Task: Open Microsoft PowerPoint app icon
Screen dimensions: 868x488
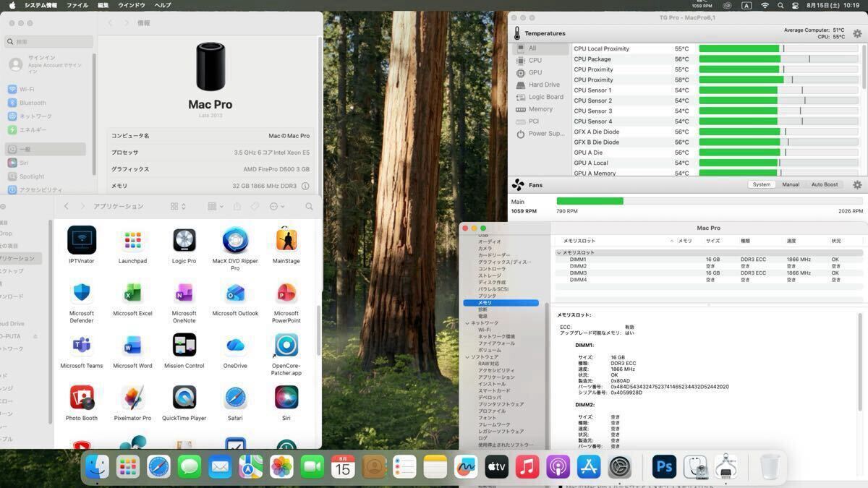Action: [286, 293]
